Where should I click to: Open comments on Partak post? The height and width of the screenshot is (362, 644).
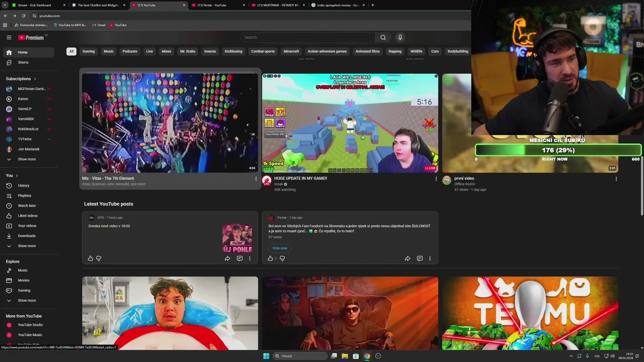pyautogui.click(x=420, y=258)
